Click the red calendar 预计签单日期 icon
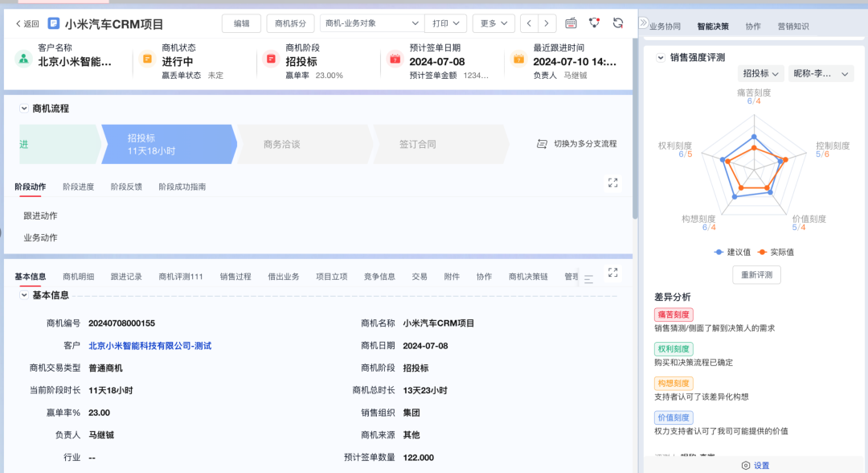The image size is (868, 473). point(395,59)
